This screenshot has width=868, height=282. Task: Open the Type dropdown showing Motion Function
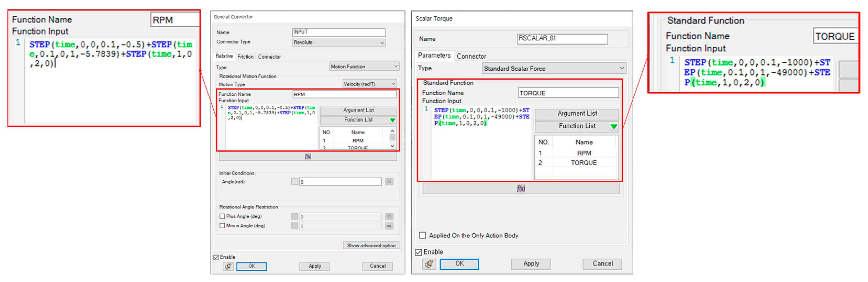(x=364, y=67)
